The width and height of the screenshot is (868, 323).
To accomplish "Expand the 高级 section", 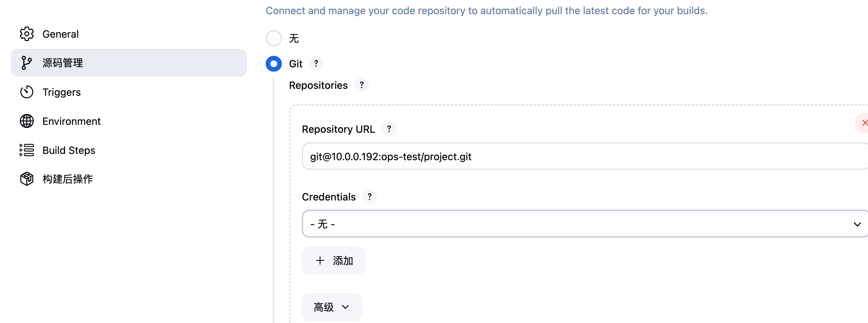I will click(332, 307).
